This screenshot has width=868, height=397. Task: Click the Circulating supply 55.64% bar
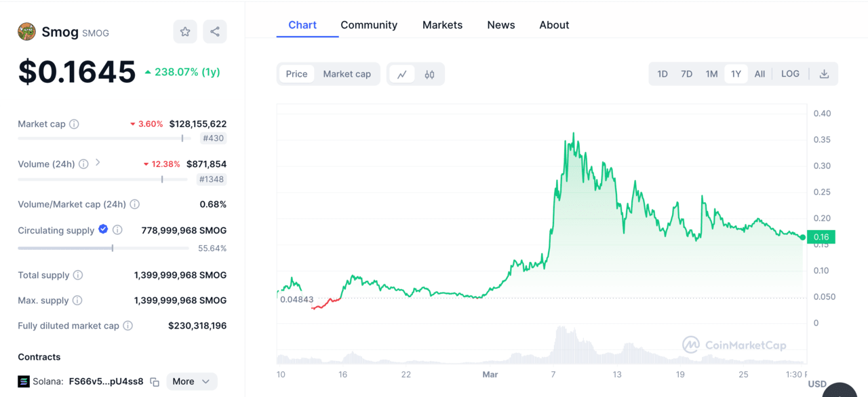(x=103, y=248)
